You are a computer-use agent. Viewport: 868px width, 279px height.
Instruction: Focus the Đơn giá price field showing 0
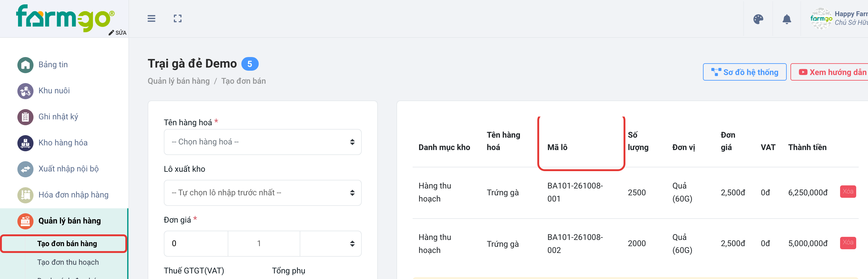[196, 244]
